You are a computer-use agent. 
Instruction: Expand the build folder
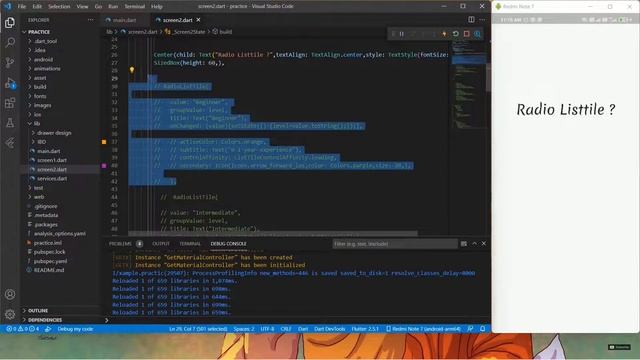(40, 87)
